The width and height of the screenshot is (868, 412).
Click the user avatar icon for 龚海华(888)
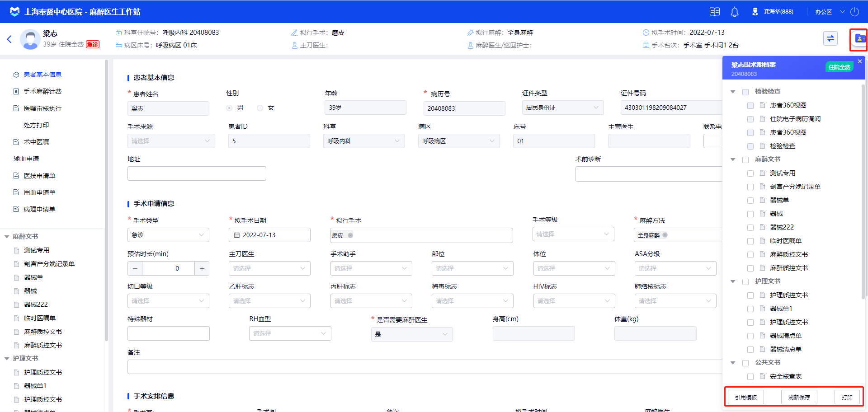click(x=755, y=12)
